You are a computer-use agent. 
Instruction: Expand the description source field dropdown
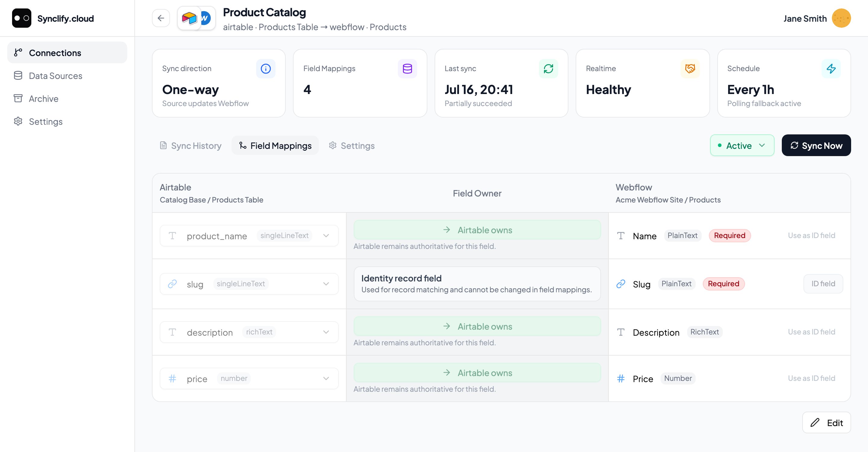249,332
